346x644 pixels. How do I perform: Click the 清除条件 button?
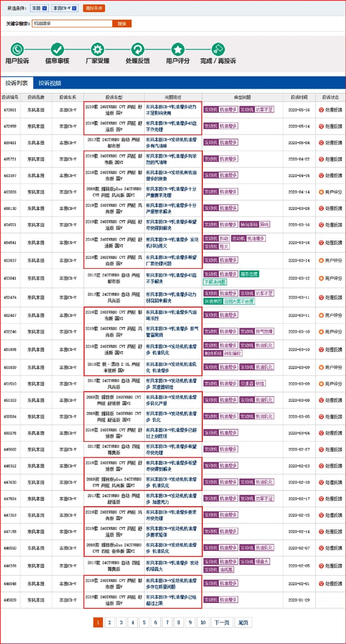tap(94, 8)
